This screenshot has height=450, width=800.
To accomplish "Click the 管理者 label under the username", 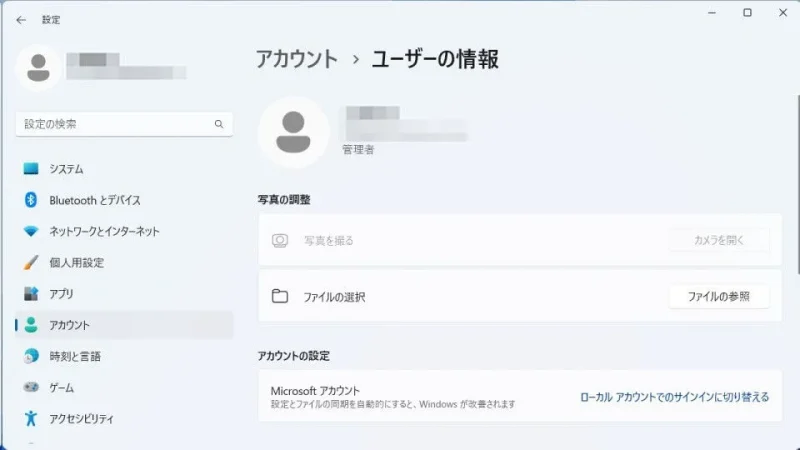I will pos(358,149).
